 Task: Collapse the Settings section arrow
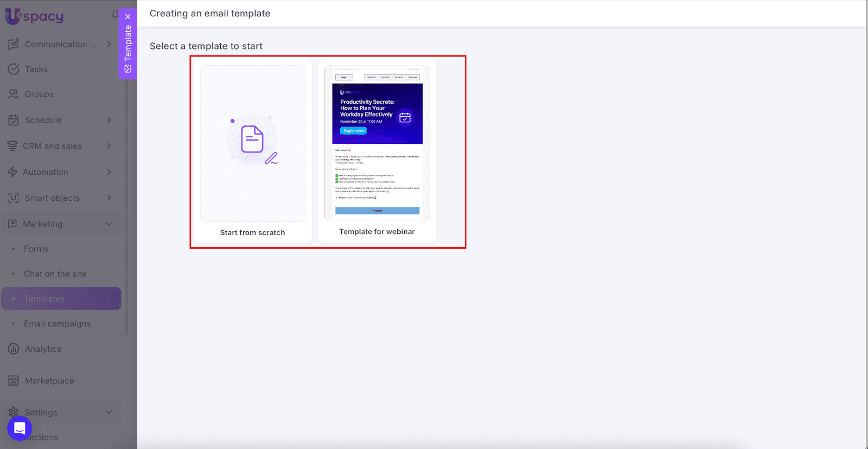pyautogui.click(x=109, y=413)
